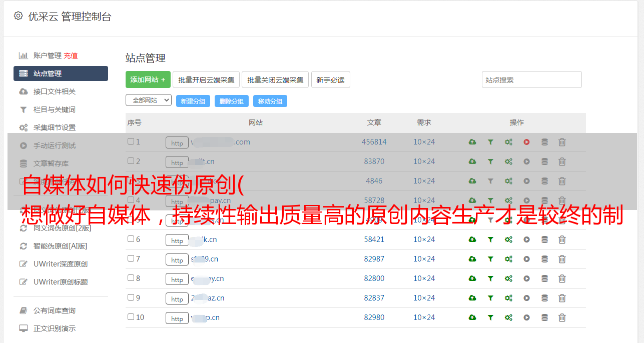This screenshot has width=644, height=343.
Task: Click the http button in row 10
Action: [177, 318]
